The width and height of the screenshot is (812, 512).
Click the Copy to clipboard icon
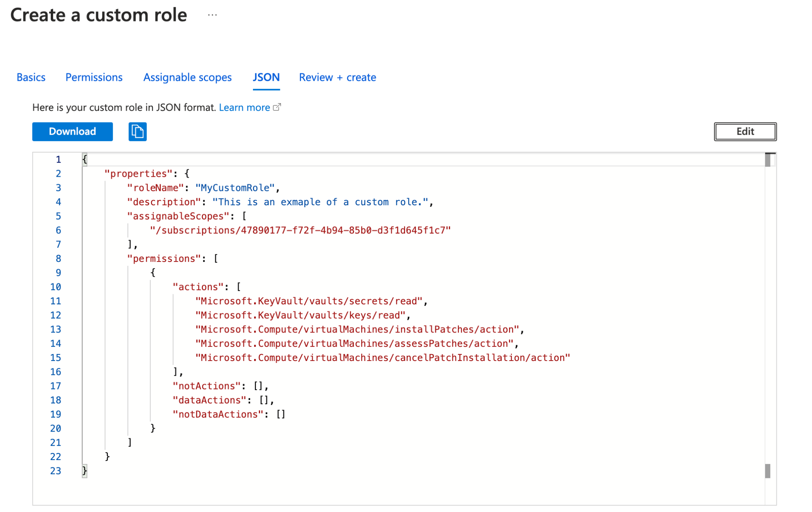[x=138, y=132]
